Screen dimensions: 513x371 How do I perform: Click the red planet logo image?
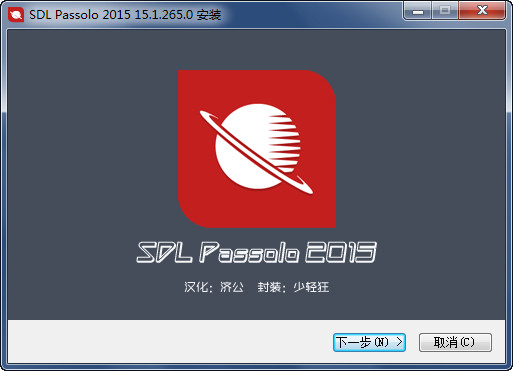pos(257,149)
